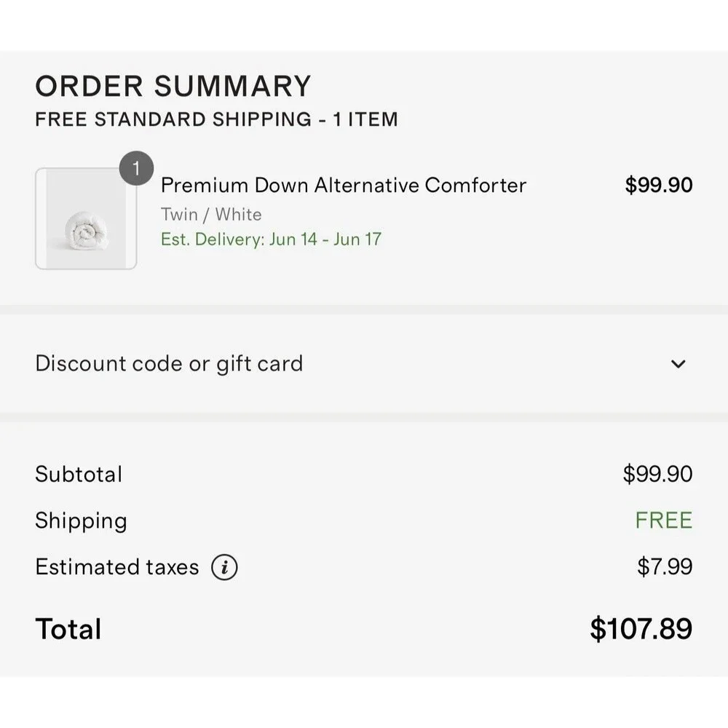Click the Free Standard Shipping - 1 Item line
This screenshot has width=728, height=728.
pyautogui.click(x=216, y=119)
